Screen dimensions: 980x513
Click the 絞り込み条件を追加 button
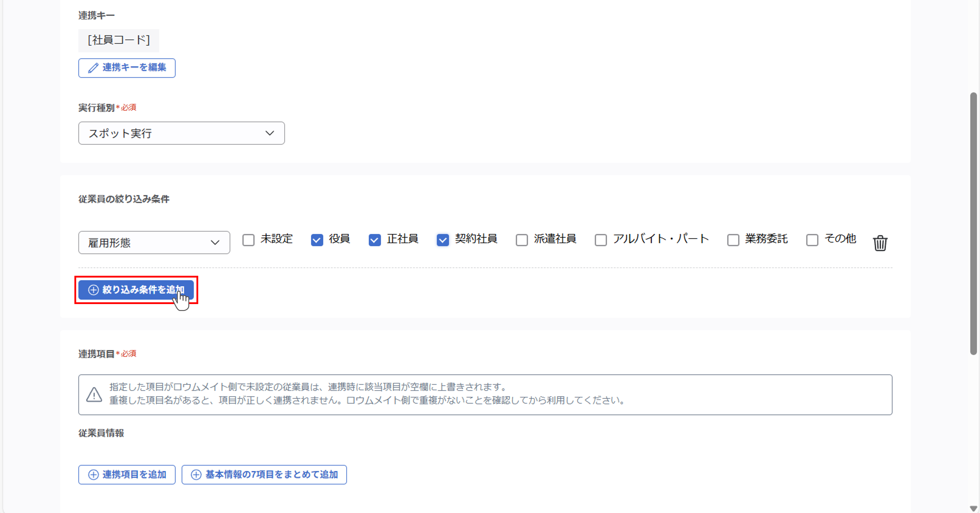pos(136,290)
